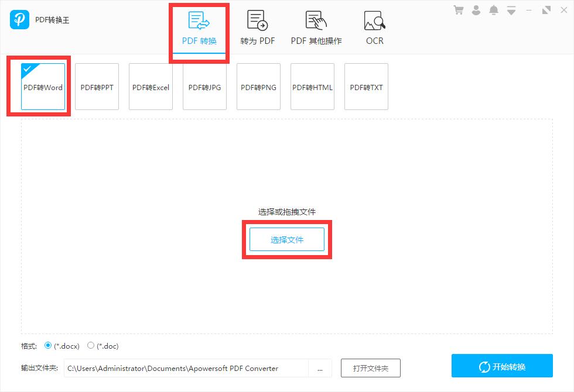Open the output folder browse (...) selector

(320, 368)
